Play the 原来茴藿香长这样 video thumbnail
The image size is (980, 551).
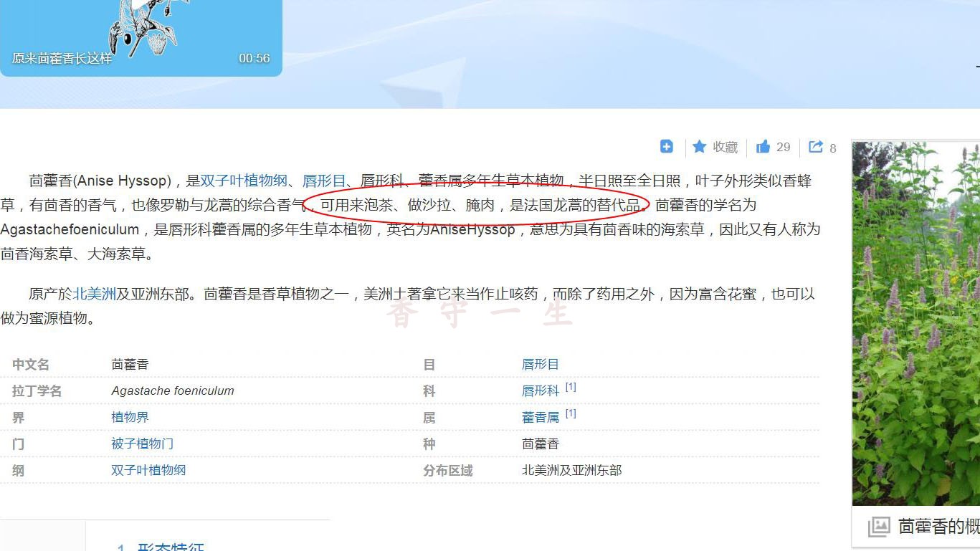[x=141, y=38]
